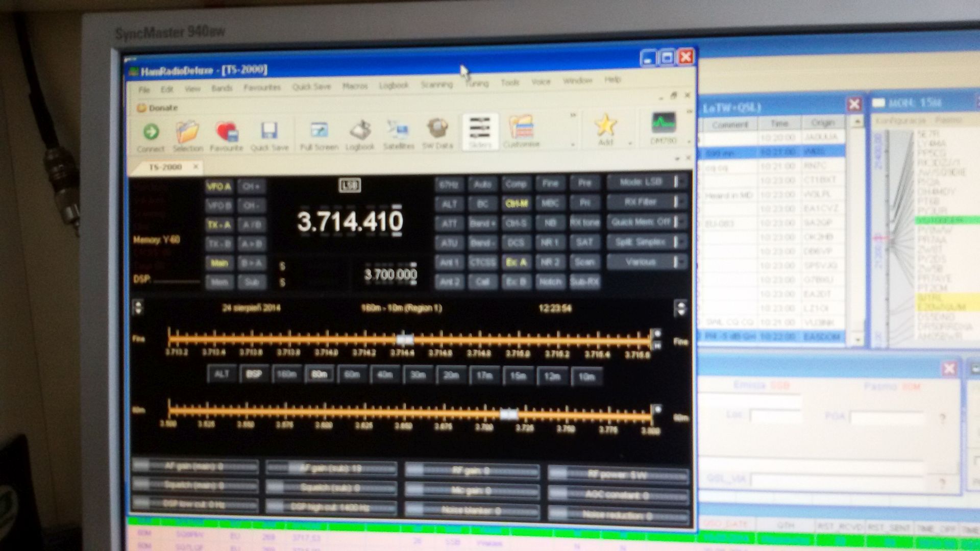The height and width of the screenshot is (551, 980).
Task: Open the Bands menu
Action: pos(222,88)
